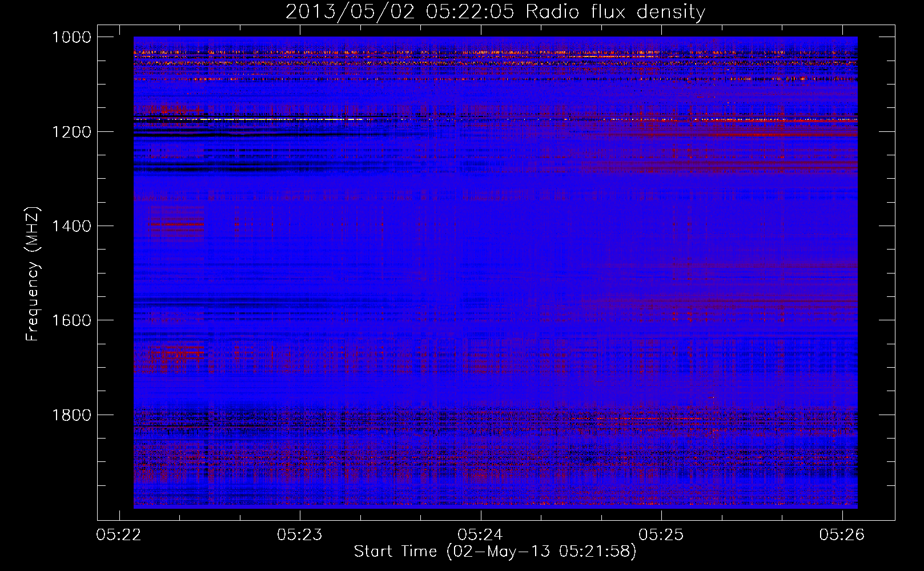The image size is (924, 571).
Task: Click the "Start Time (02-May-13 05:21:58)" label
Action: (495, 552)
